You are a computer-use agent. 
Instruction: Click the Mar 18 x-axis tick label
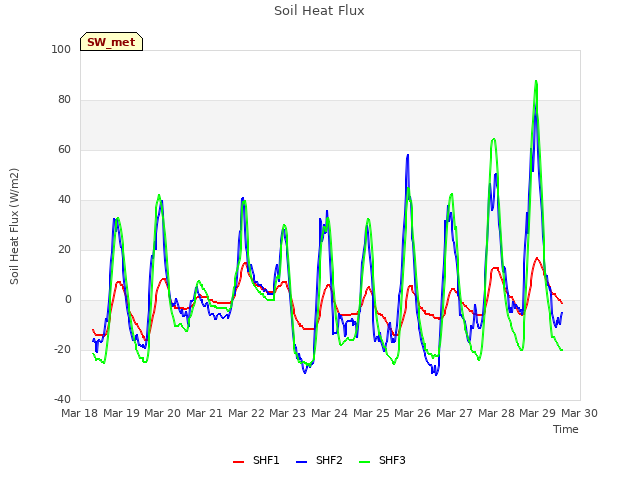[x=80, y=413]
